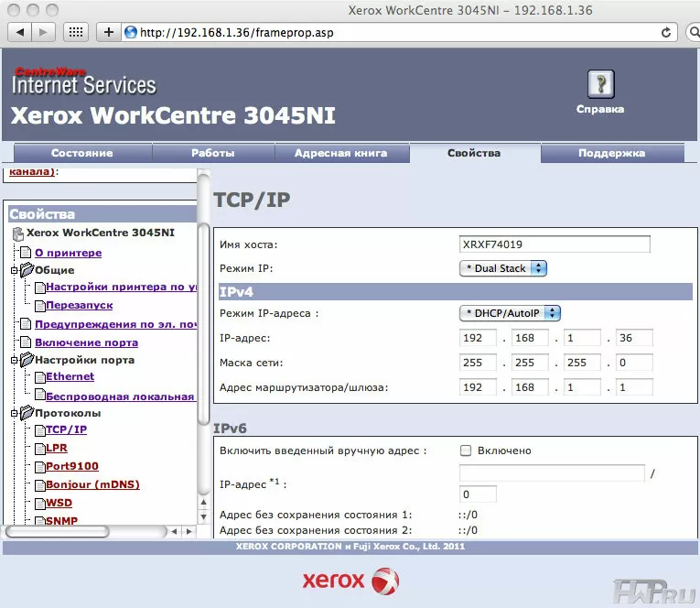Image resolution: width=700 pixels, height=608 pixels.
Task: Open the Top Sites grid icon
Action: [77, 32]
